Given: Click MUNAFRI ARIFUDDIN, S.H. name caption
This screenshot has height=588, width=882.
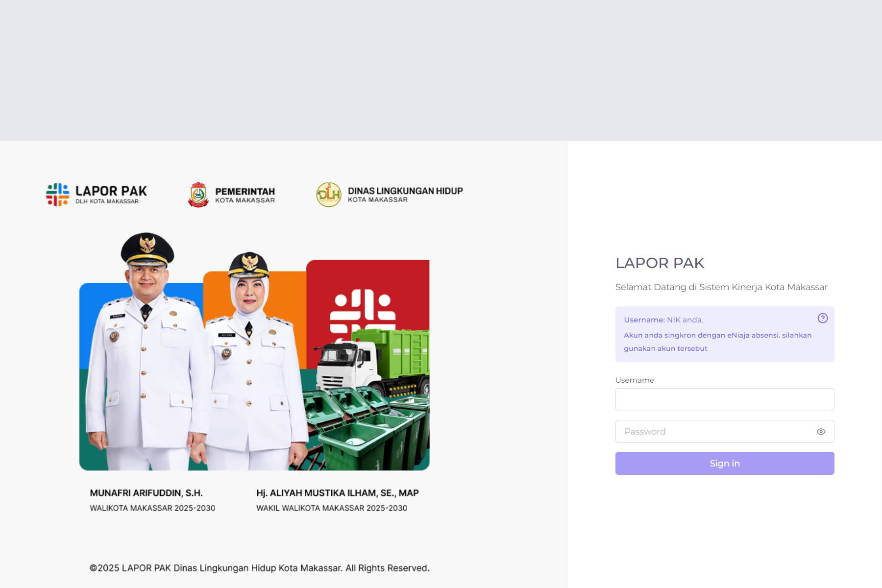Looking at the screenshot, I should (146, 493).
